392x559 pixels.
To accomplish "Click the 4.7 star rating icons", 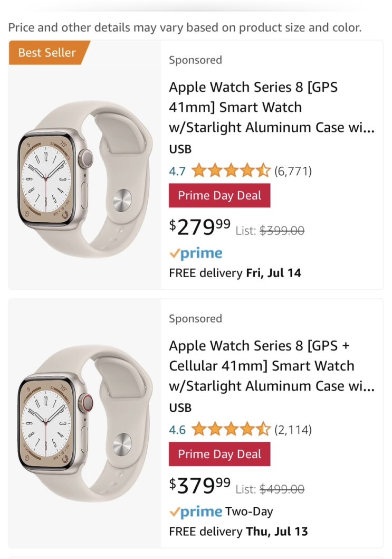I will 231,171.
